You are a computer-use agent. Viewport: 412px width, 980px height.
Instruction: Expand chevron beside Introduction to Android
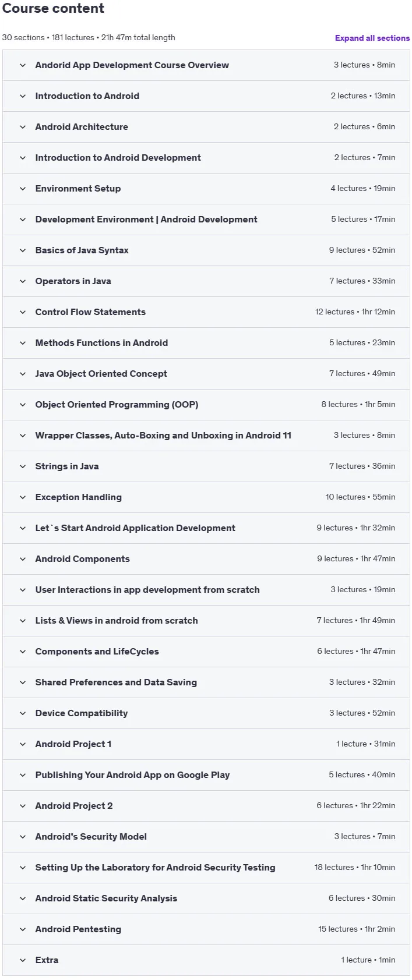pyautogui.click(x=23, y=96)
